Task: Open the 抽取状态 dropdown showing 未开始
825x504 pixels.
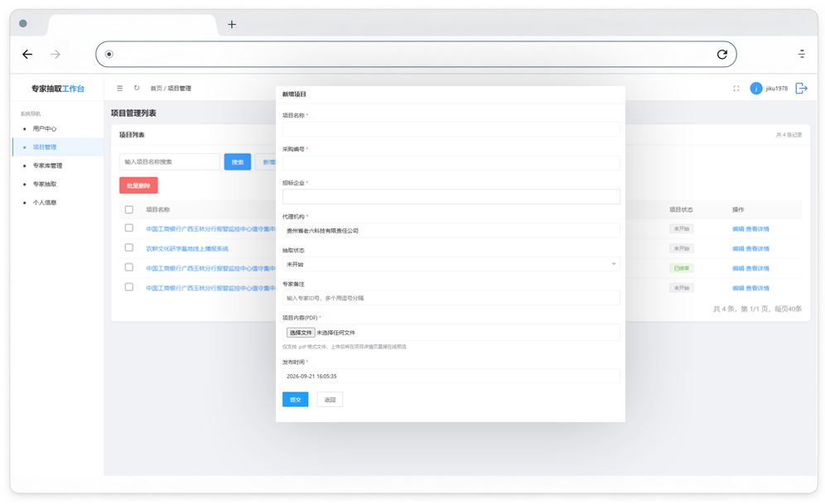Action: (x=451, y=264)
